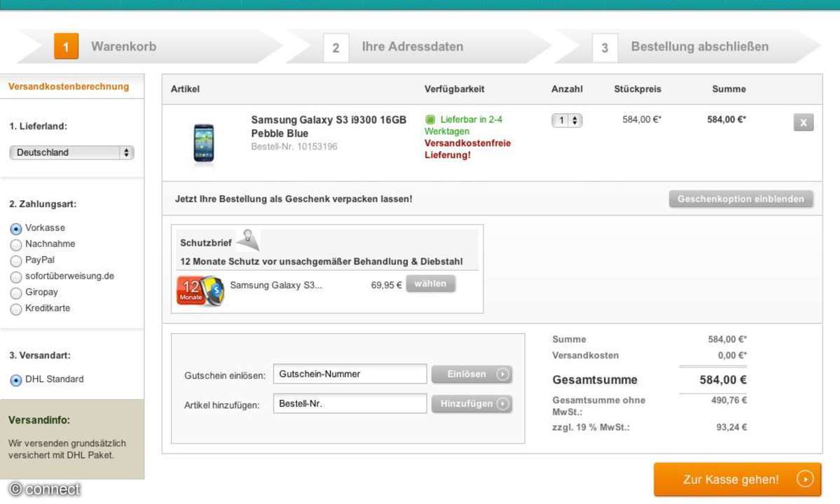The height and width of the screenshot is (504, 840).
Task: Click Versandinfo heading
Action: click(39, 420)
